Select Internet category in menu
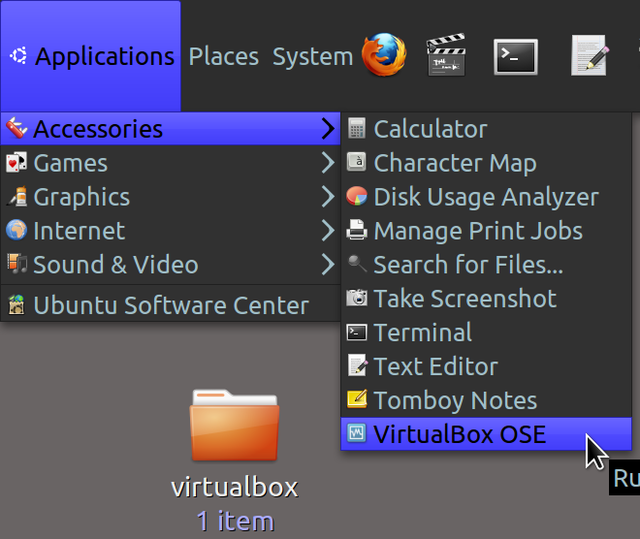Screen dimensions: 640x539 coord(170,230)
